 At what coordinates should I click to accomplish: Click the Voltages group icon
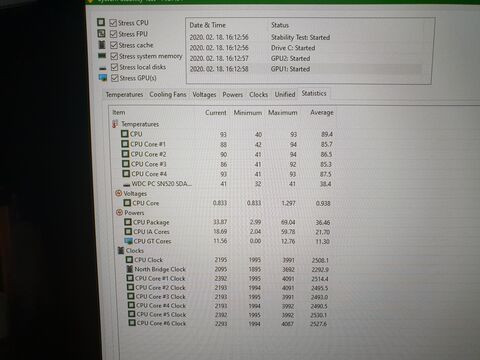[x=118, y=193]
